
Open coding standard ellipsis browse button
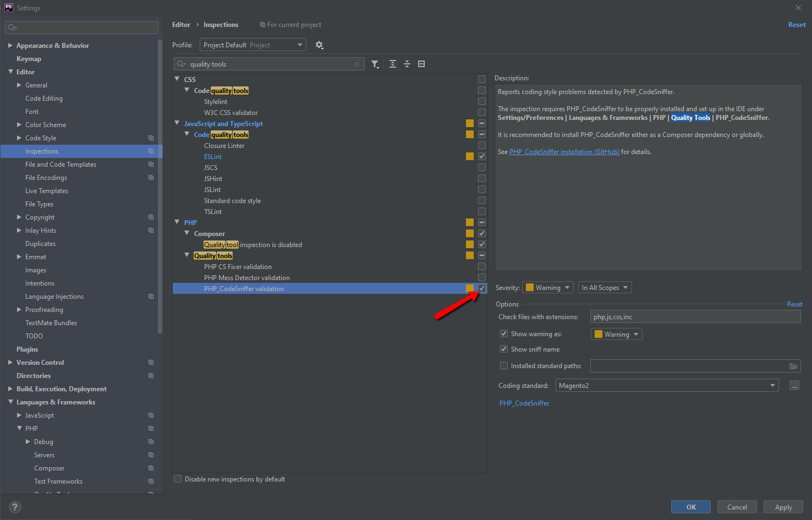pos(794,386)
